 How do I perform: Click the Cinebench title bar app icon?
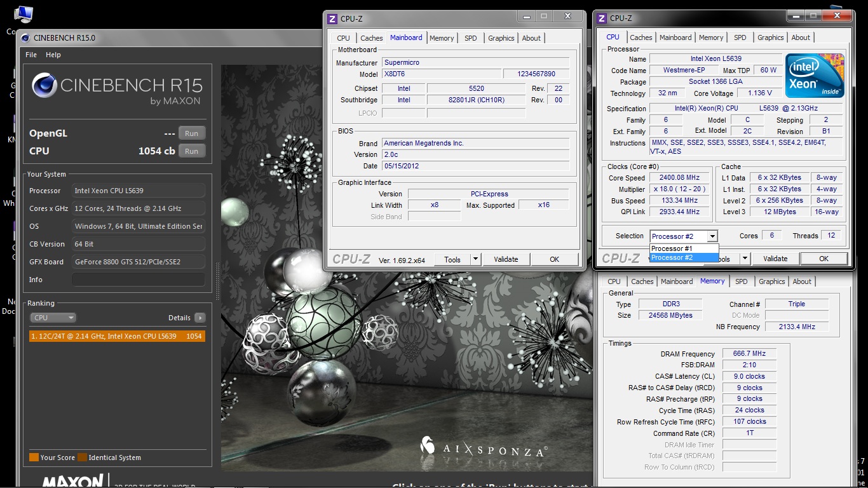pos(25,37)
